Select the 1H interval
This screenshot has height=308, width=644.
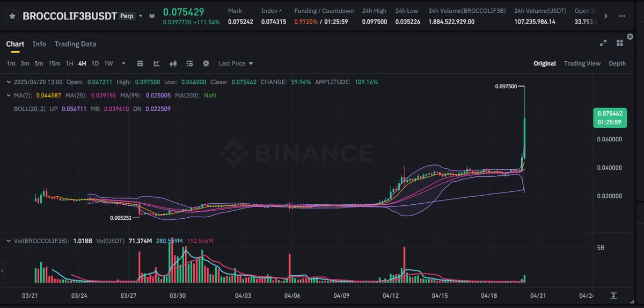(69, 63)
